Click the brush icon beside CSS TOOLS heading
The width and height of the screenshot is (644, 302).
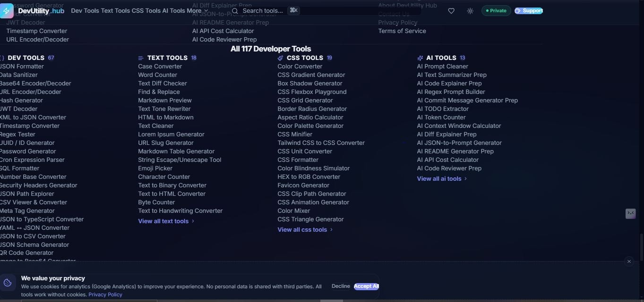(280, 58)
